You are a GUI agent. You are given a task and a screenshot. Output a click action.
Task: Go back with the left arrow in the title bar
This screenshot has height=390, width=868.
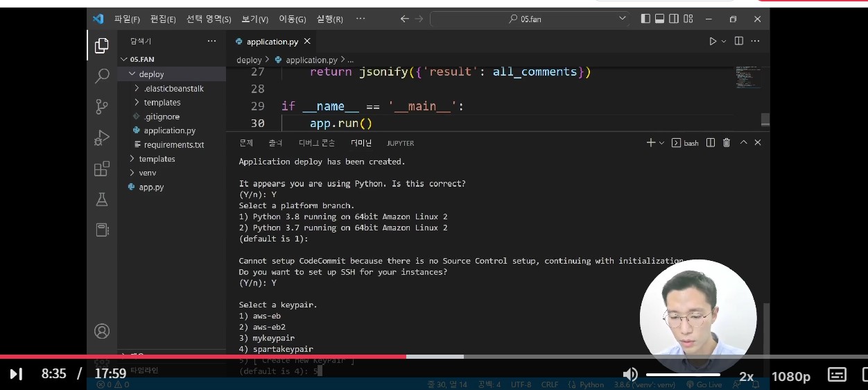(x=405, y=19)
